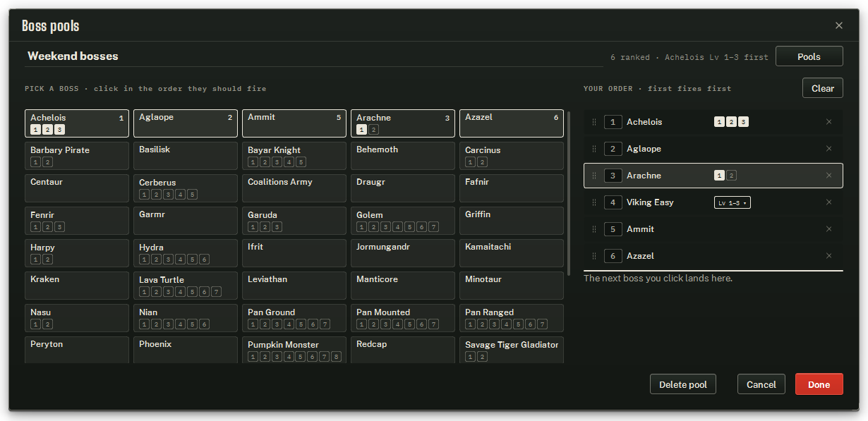Pick the Behemoth boss card
The height and width of the screenshot is (421, 868).
(403, 156)
